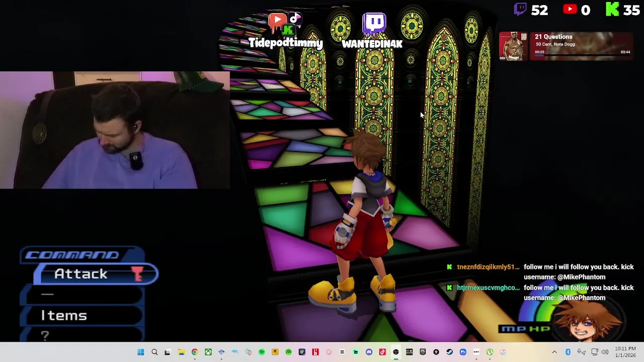This screenshot has height=362, width=644.
Task: Open Rockstar Games Launcher from the taskbar
Action: pyautogui.click(x=275, y=352)
